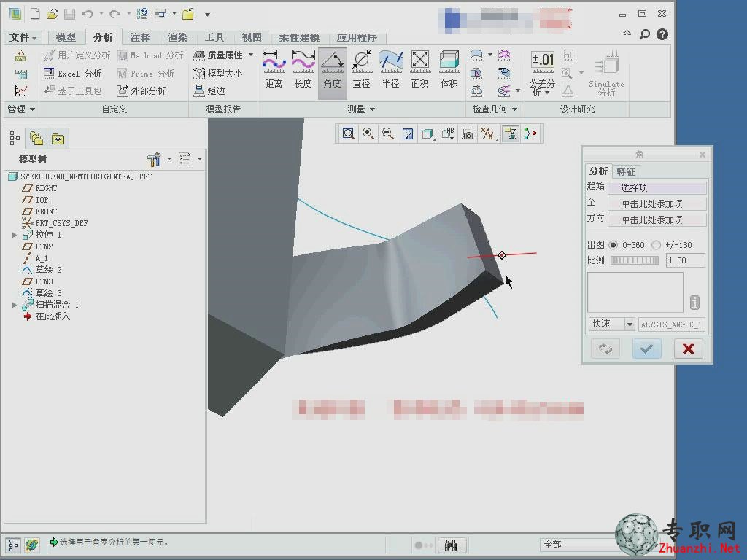
Task: Click the zoom in magnifier icon
Action: click(x=368, y=134)
